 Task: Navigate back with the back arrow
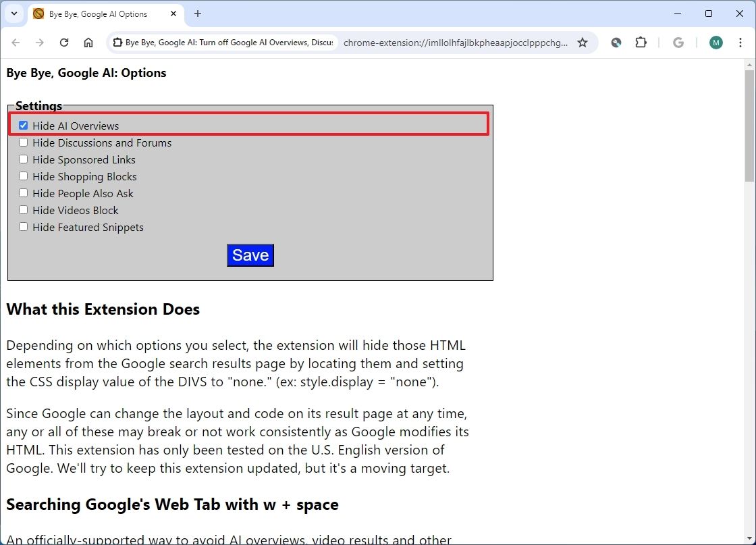click(16, 42)
